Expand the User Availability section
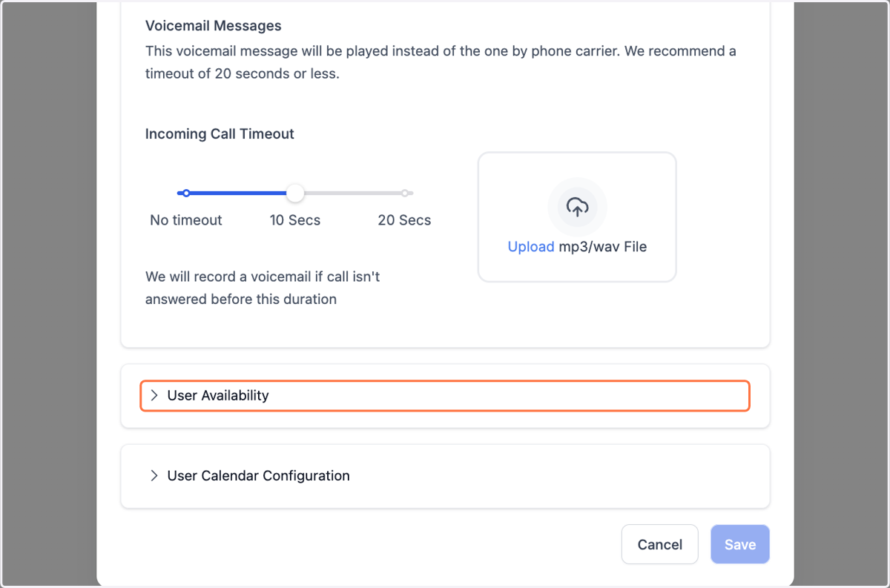The width and height of the screenshot is (890, 588). (445, 395)
